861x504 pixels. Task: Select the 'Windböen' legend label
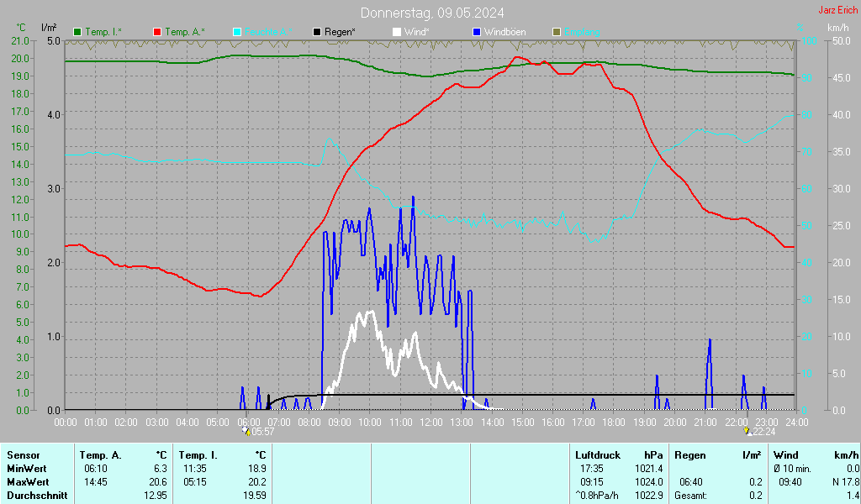pyautogui.click(x=505, y=33)
